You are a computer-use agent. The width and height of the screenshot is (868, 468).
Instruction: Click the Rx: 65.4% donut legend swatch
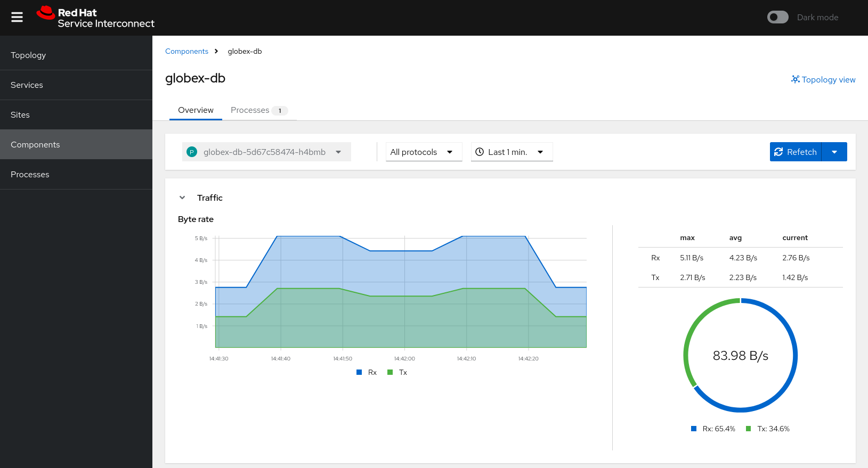pos(694,429)
